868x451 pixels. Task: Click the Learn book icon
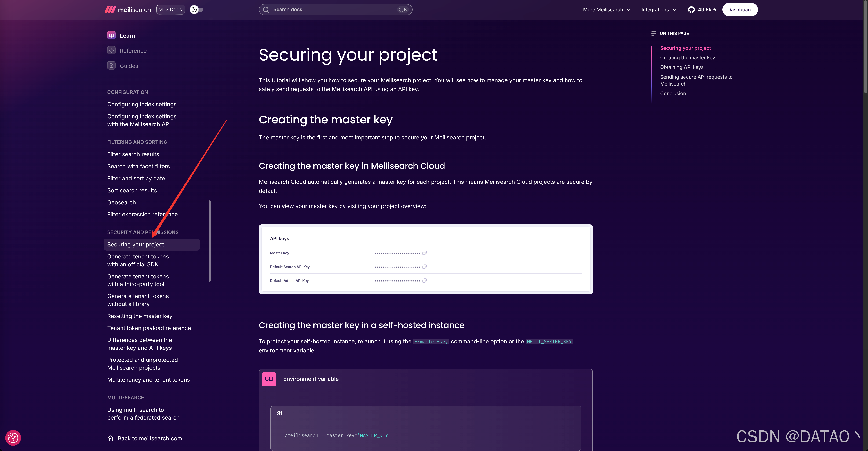point(111,35)
